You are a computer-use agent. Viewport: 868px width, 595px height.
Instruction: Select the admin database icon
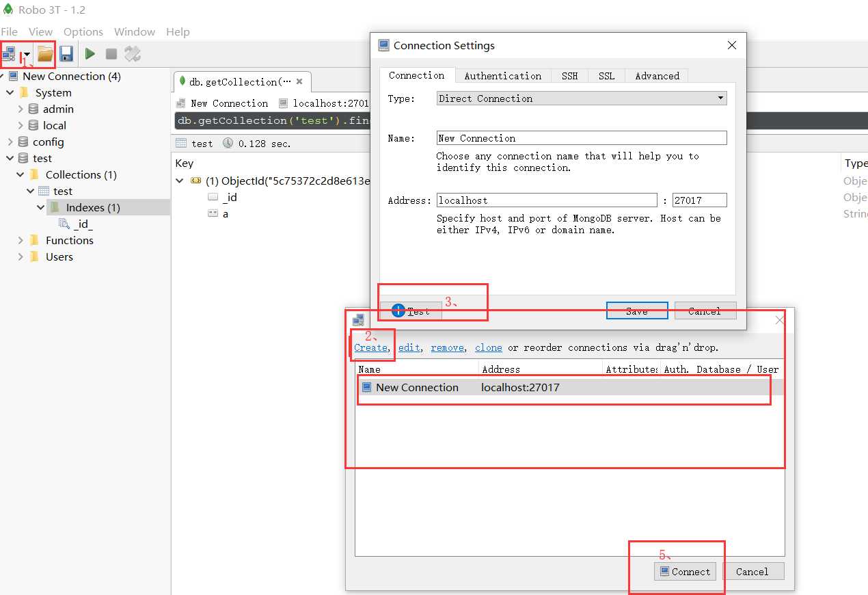click(x=33, y=109)
